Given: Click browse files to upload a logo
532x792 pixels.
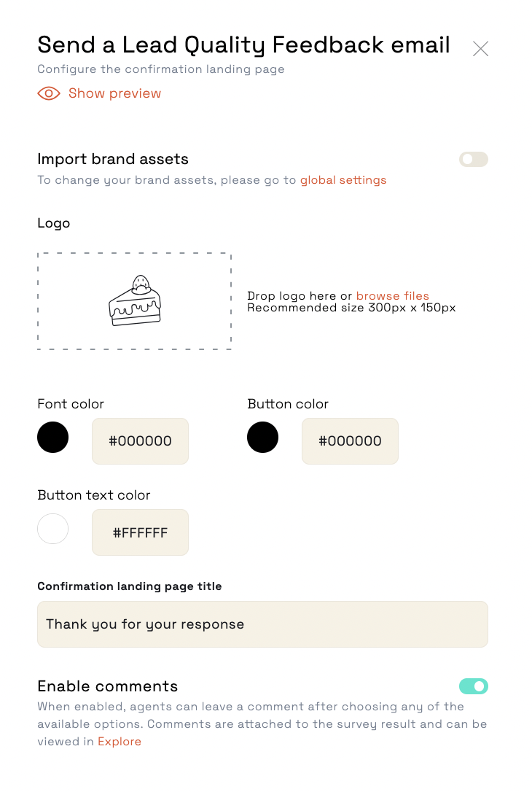Looking at the screenshot, I should 393,295.
